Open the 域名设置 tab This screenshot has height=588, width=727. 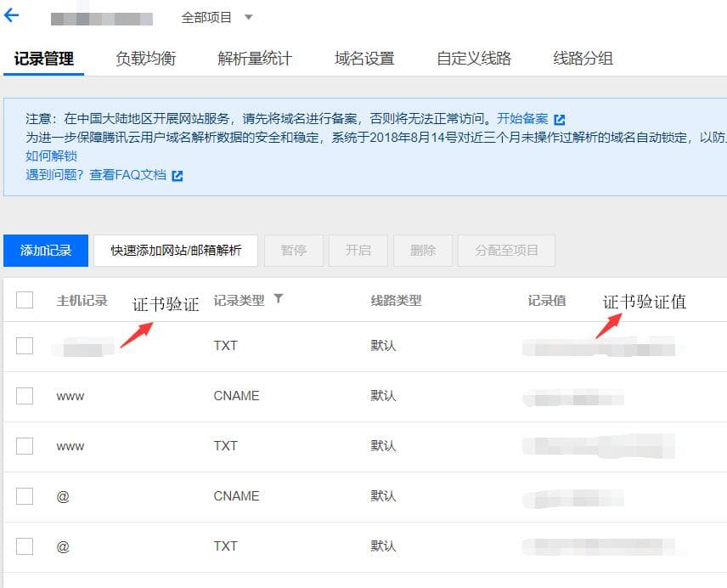point(364,59)
